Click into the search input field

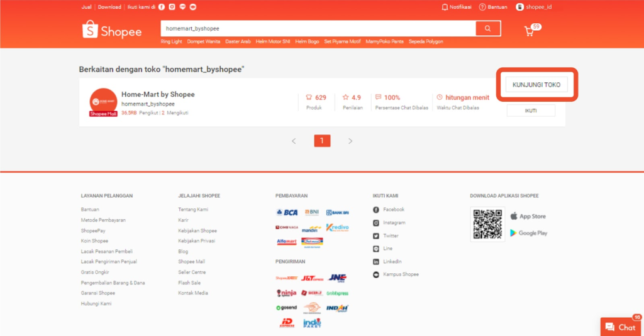pyautogui.click(x=318, y=28)
